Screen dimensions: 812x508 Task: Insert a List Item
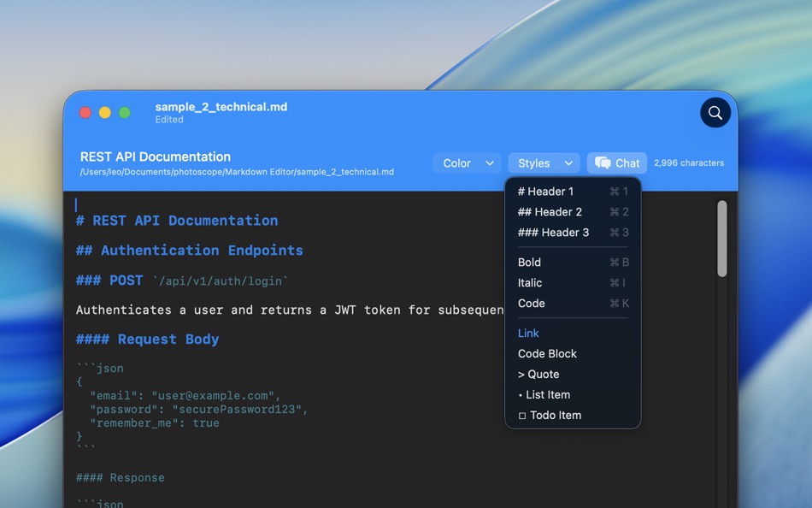(542, 394)
